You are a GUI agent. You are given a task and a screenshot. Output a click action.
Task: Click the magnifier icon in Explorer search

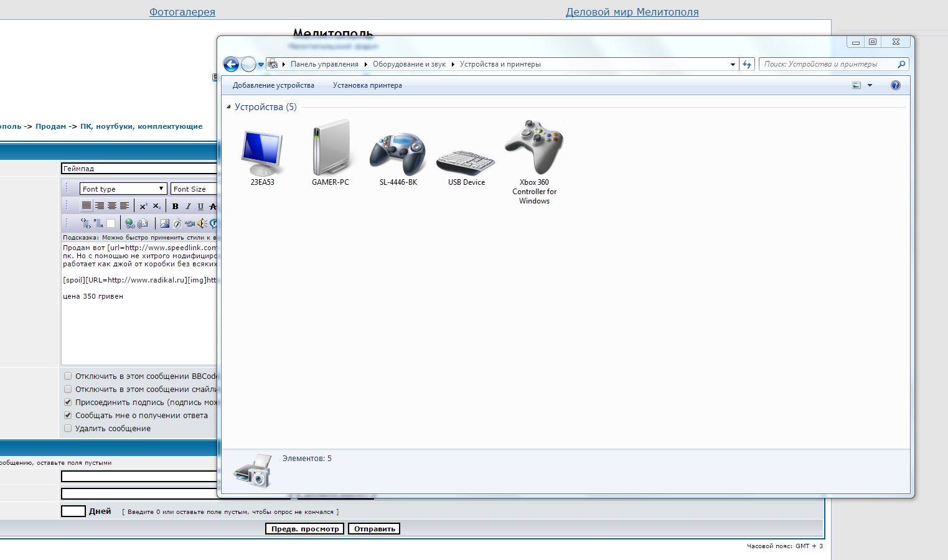[x=901, y=64]
